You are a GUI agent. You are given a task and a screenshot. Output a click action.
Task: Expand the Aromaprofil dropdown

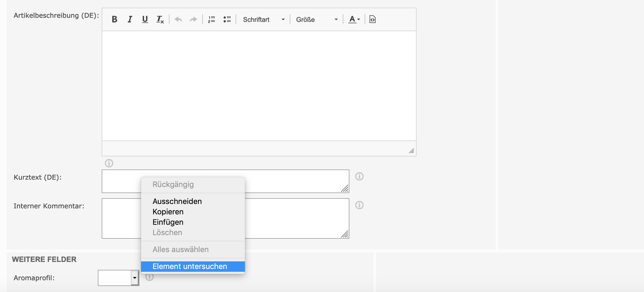click(x=134, y=278)
